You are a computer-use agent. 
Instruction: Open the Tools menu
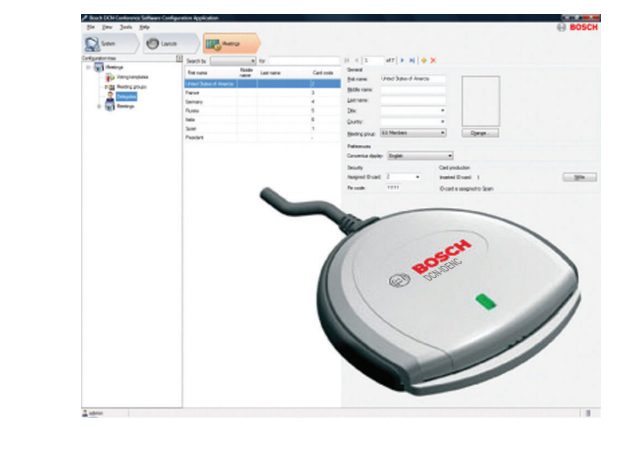click(x=126, y=27)
